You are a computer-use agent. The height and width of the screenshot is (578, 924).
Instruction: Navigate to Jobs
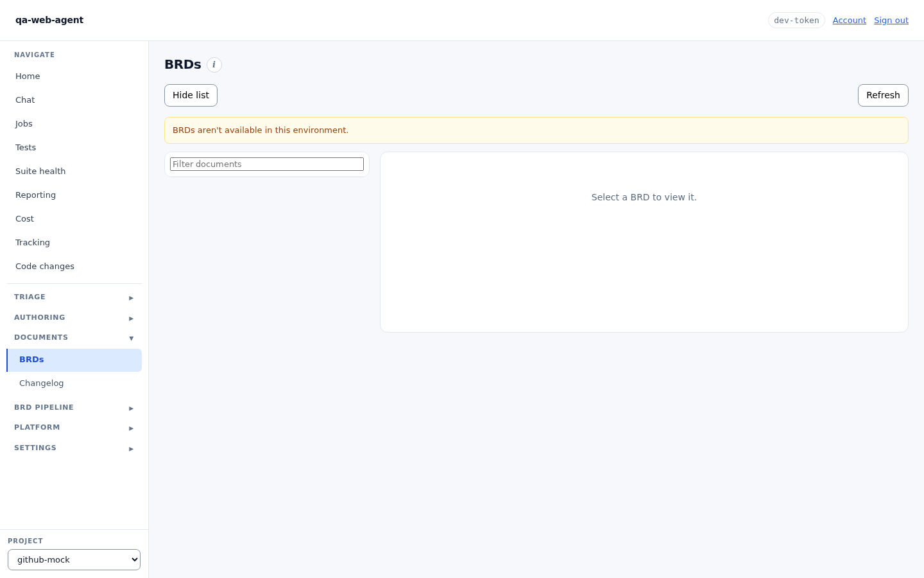[x=74, y=124]
